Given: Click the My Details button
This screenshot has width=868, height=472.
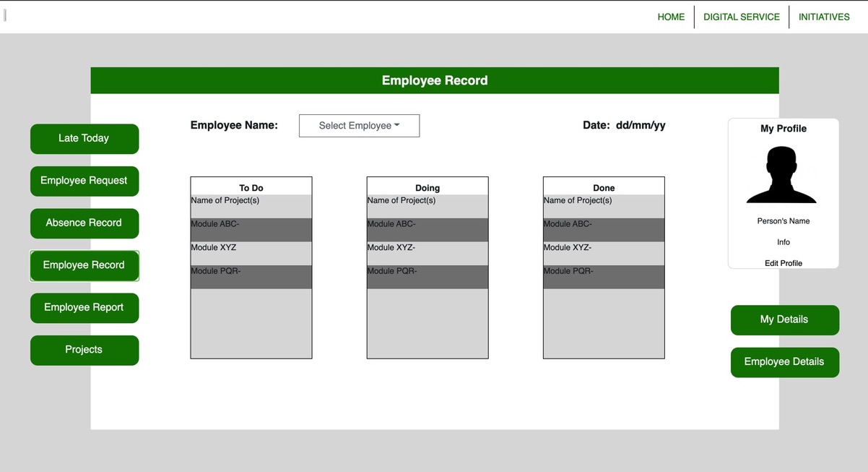Looking at the screenshot, I should coord(785,320).
